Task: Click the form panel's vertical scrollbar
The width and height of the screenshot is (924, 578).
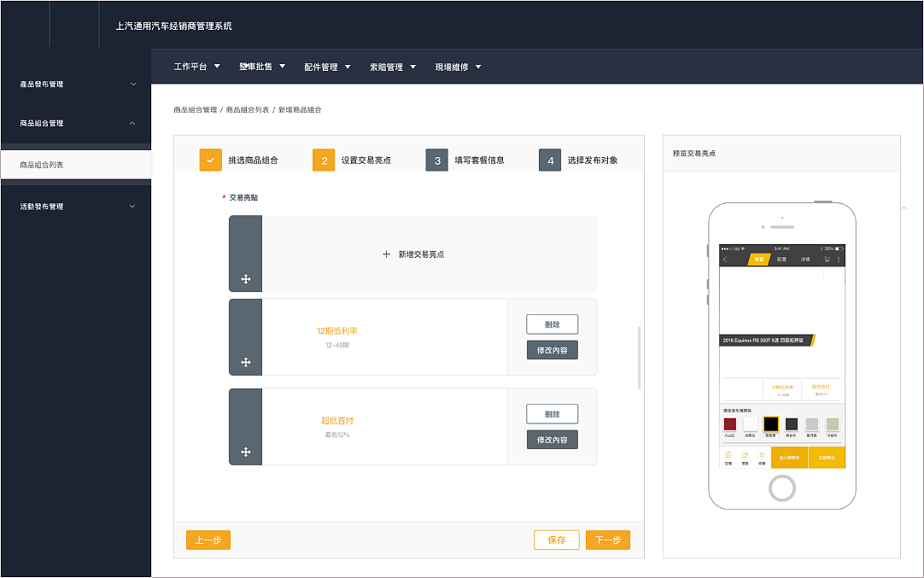Action: pos(639,358)
